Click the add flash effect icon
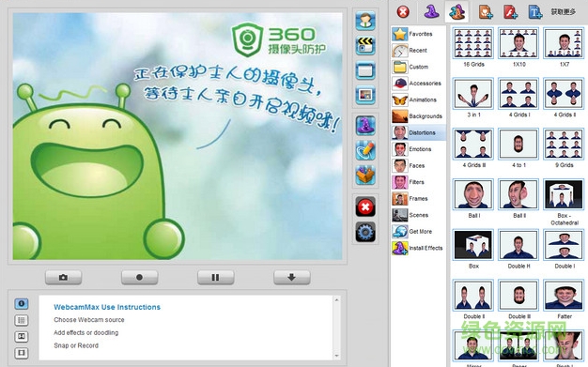This screenshot has width=588, height=367. (510, 12)
